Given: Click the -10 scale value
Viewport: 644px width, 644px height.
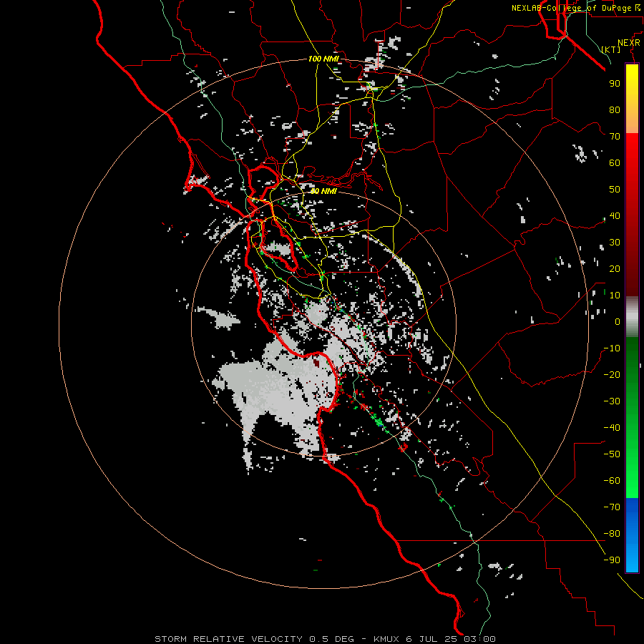Looking at the screenshot, I should tap(612, 348).
